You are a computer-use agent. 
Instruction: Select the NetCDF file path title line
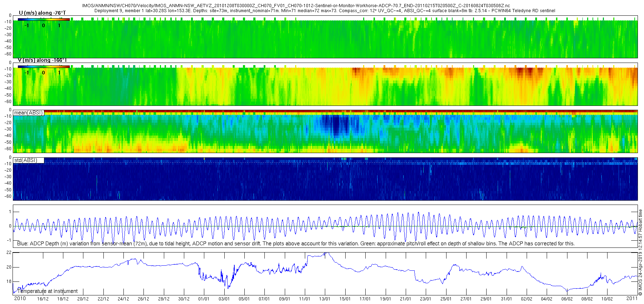tap(296, 6)
